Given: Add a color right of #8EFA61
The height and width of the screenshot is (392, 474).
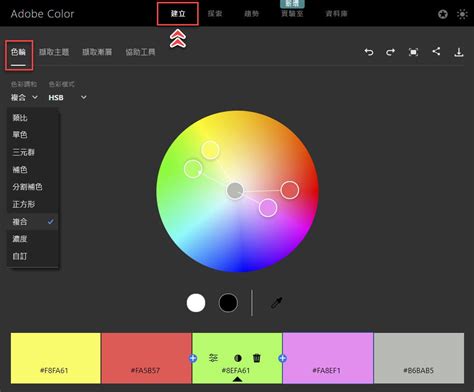Looking at the screenshot, I should (282, 358).
